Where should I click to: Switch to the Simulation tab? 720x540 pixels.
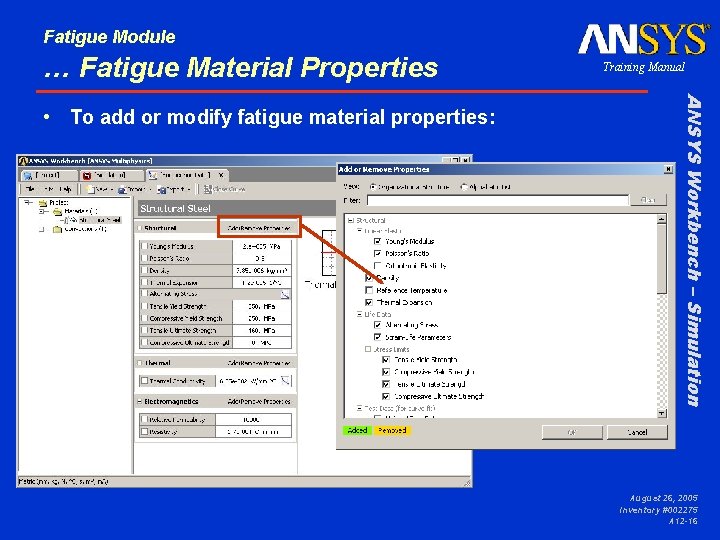112,175
